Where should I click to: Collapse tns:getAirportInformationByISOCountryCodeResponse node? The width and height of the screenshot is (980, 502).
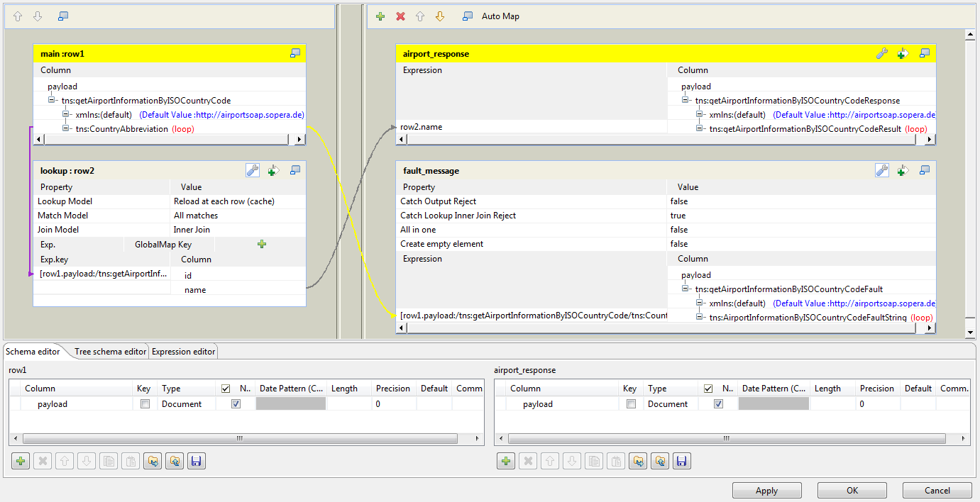686,101
